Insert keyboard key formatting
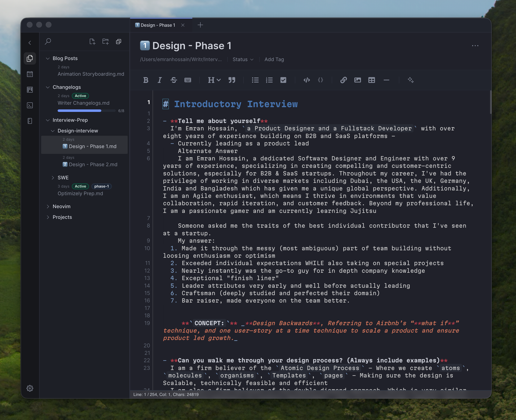 tap(188, 80)
